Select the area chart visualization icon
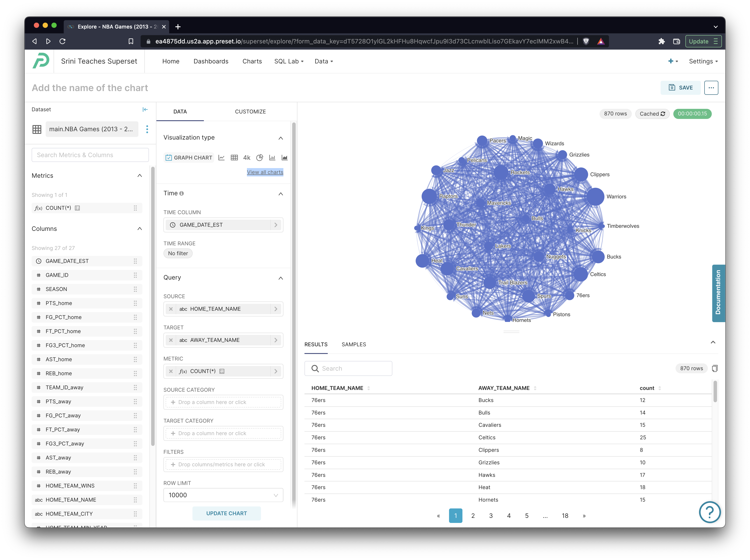The image size is (750, 560). (x=284, y=158)
